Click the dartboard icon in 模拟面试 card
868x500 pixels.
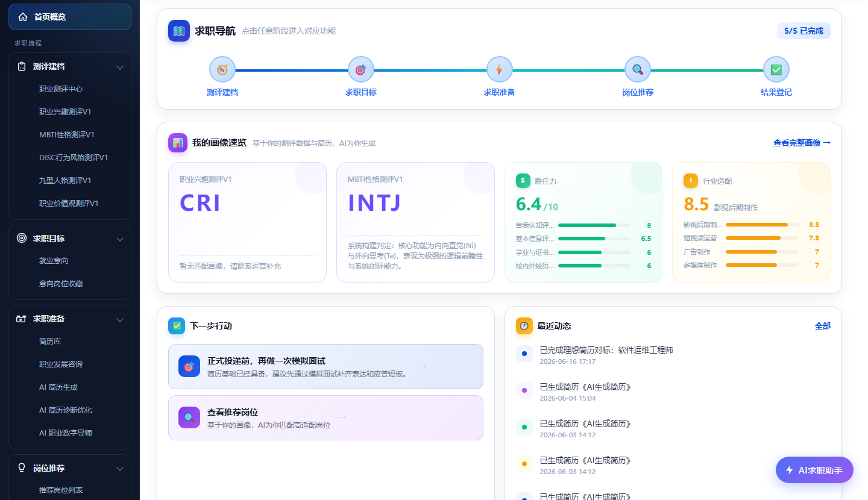[x=189, y=366]
